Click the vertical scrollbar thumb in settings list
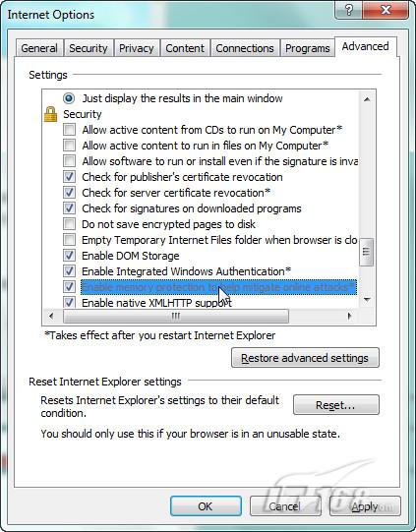The image size is (416, 532). (367, 252)
